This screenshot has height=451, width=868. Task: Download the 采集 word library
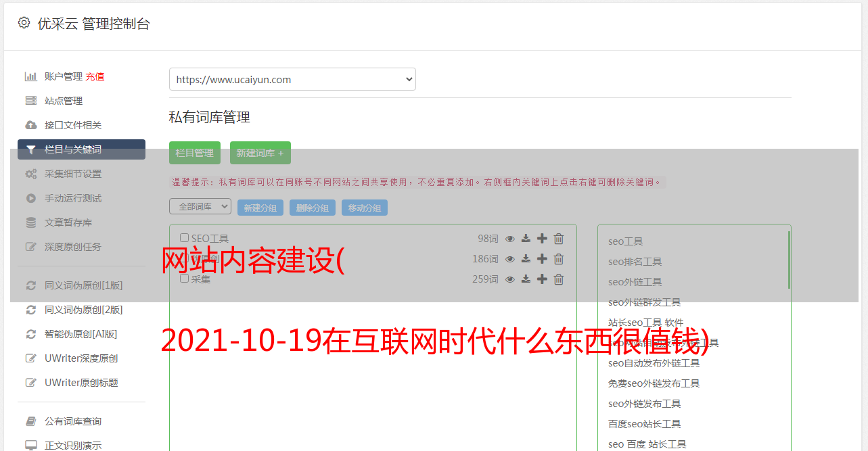pos(526,279)
